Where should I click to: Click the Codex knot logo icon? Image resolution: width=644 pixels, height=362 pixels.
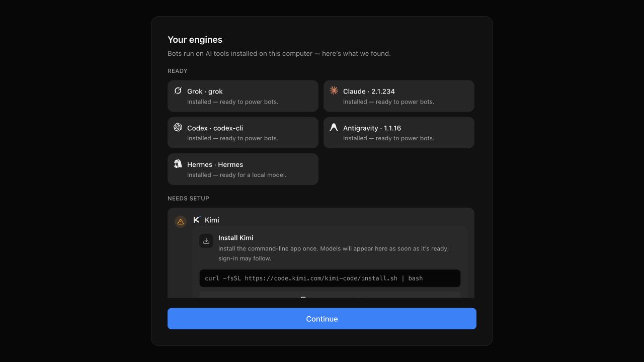(178, 127)
